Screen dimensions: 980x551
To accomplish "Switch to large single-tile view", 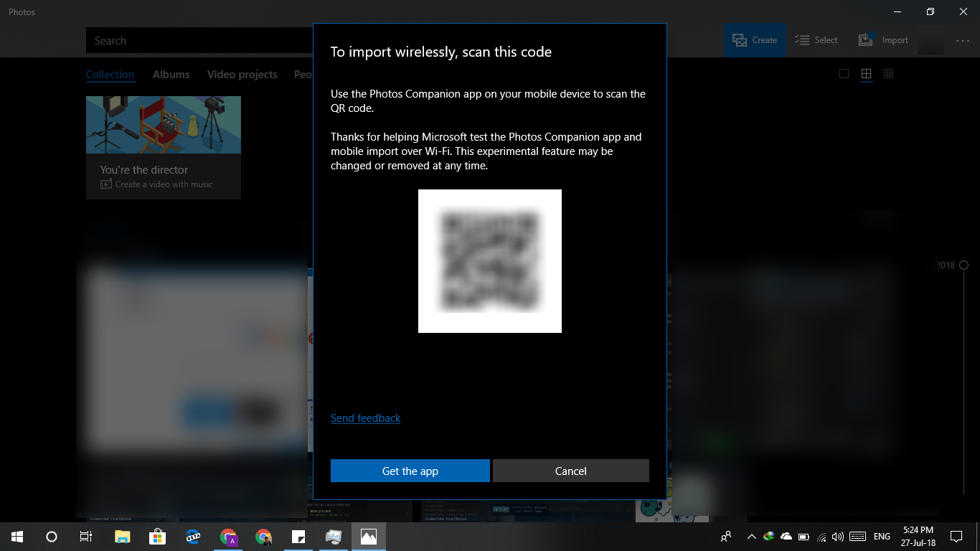I will point(844,74).
